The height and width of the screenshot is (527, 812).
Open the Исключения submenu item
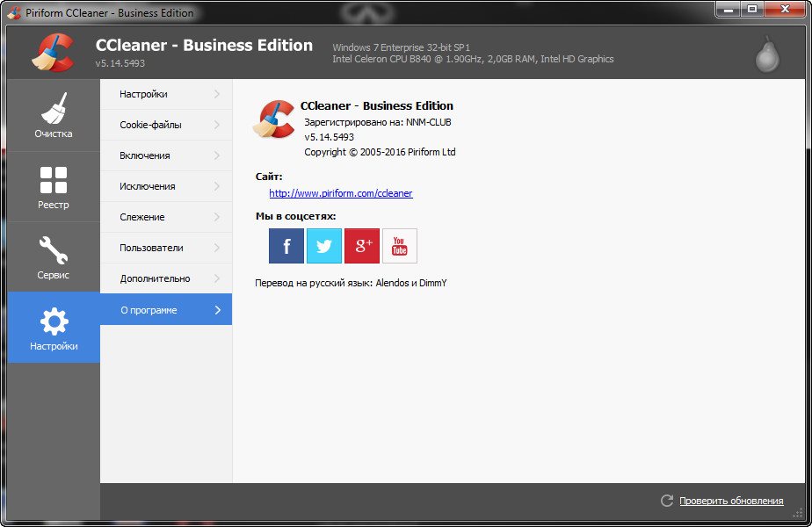tap(166, 186)
